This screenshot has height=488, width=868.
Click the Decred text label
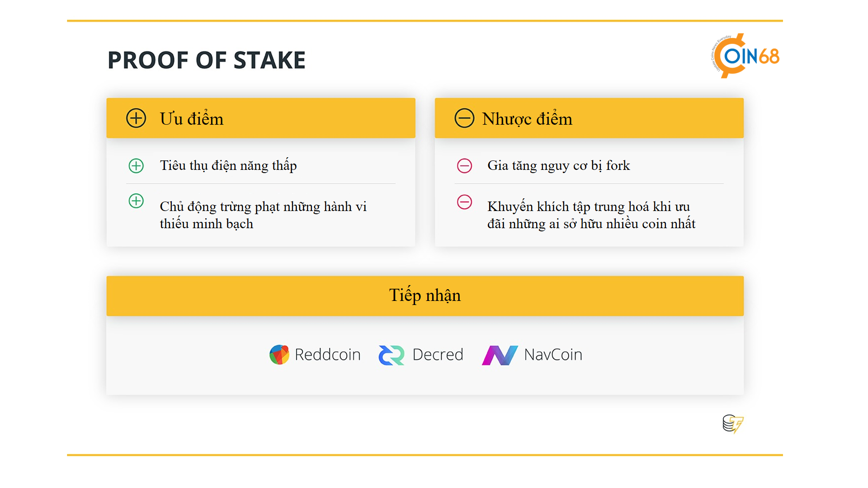click(x=438, y=355)
